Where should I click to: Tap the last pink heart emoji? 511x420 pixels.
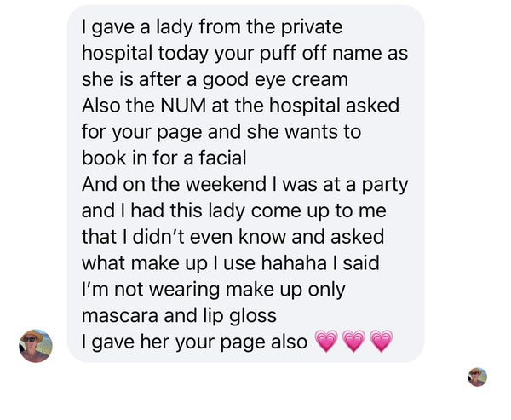click(382, 341)
